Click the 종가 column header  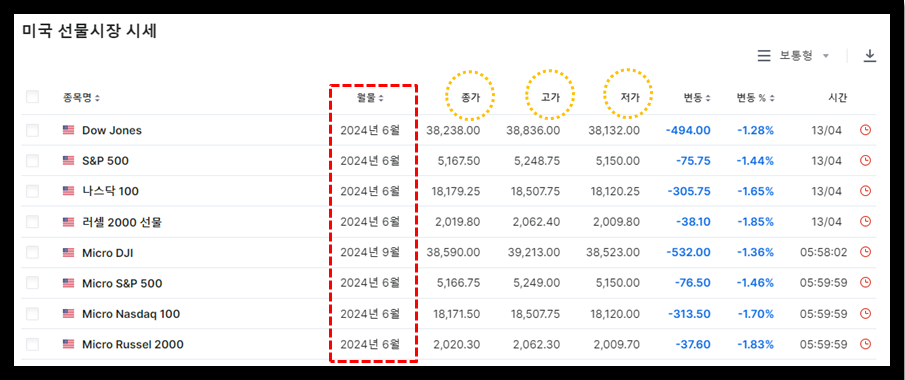click(470, 98)
